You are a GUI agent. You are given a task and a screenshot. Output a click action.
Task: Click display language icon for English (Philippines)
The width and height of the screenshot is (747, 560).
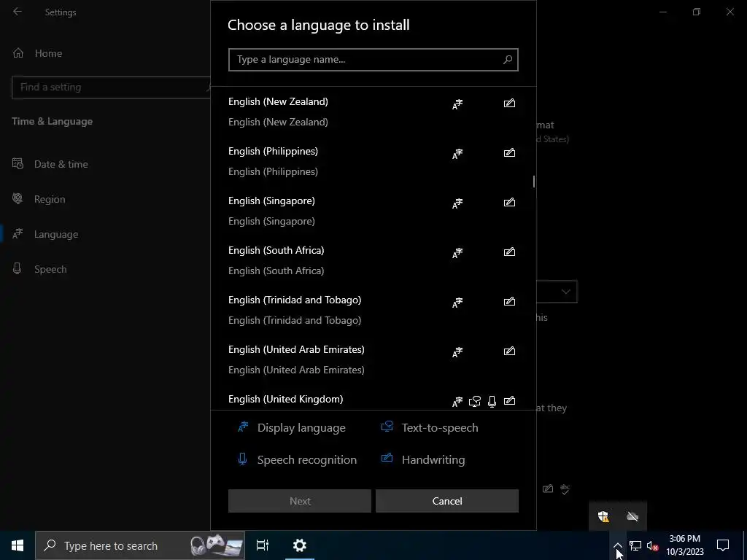(x=457, y=154)
